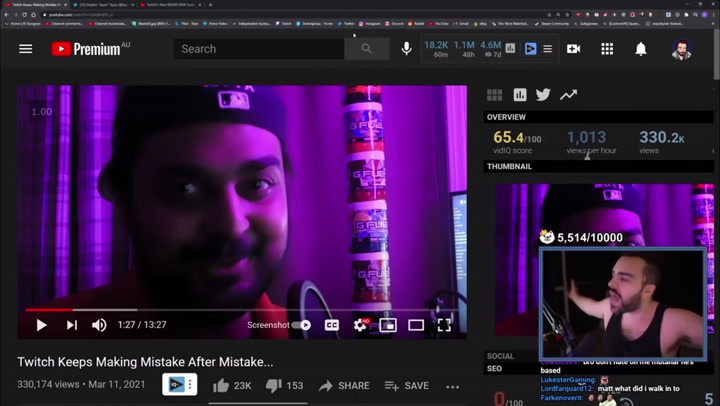Image resolution: width=720 pixels, height=406 pixels.
Task: Open the YouTube hamburger guide menu
Action: (x=26, y=49)
